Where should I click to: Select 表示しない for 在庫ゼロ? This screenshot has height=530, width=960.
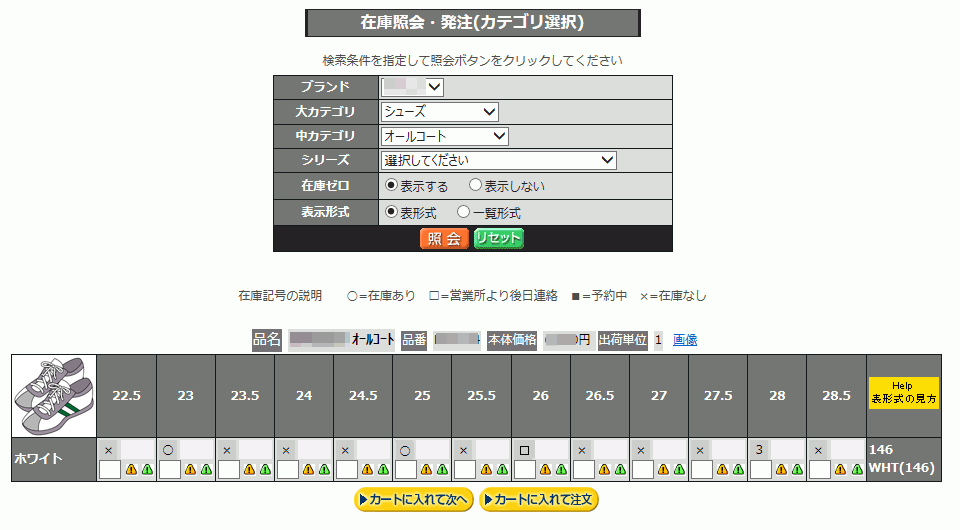476,186
